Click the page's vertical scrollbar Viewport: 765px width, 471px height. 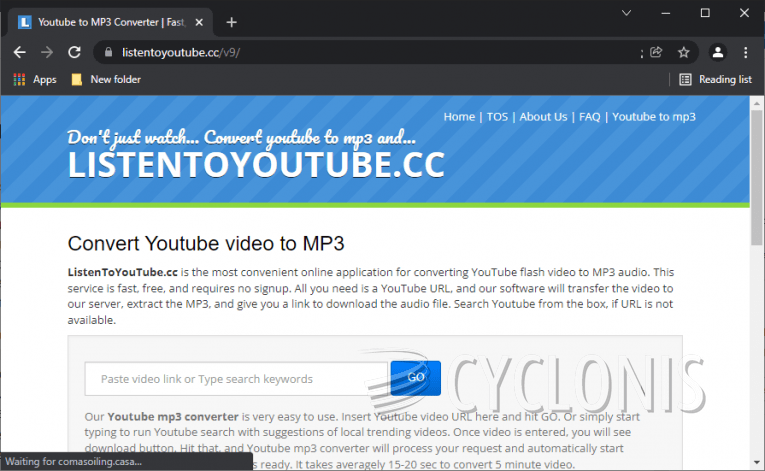(757, 200)
